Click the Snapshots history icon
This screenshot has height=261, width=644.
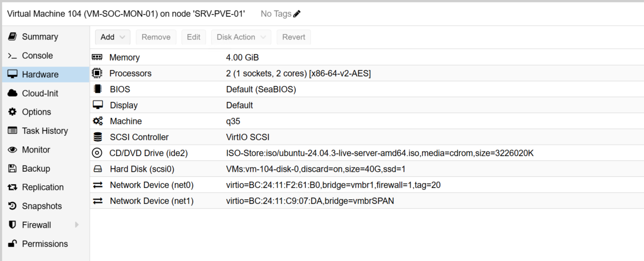pos(12,206)
